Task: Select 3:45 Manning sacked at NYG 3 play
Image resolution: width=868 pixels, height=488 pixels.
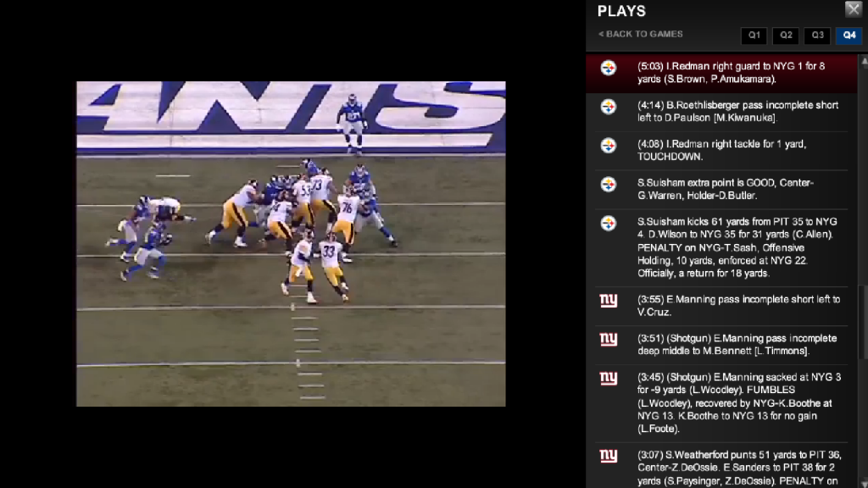Action: click(x=722, y=402)
